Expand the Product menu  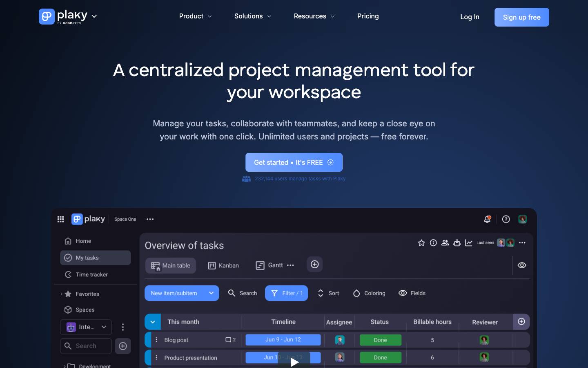[x=196, y=16]
